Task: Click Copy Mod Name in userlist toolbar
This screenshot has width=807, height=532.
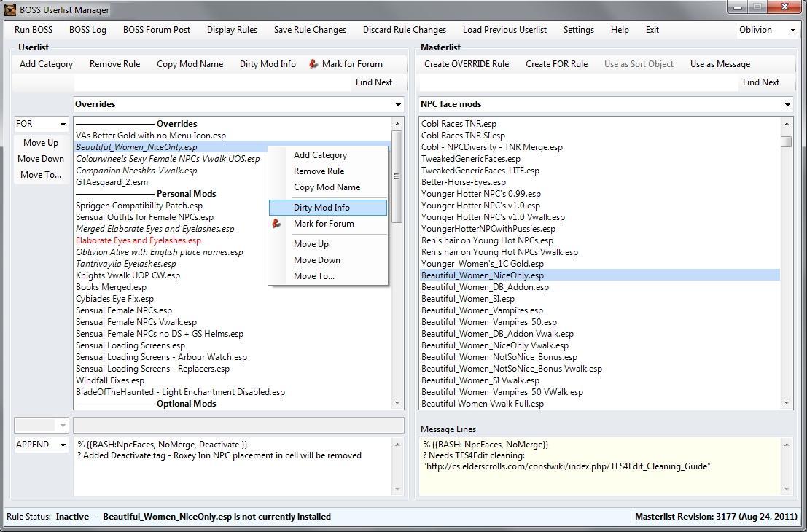Action: click(x=190, y=64)
